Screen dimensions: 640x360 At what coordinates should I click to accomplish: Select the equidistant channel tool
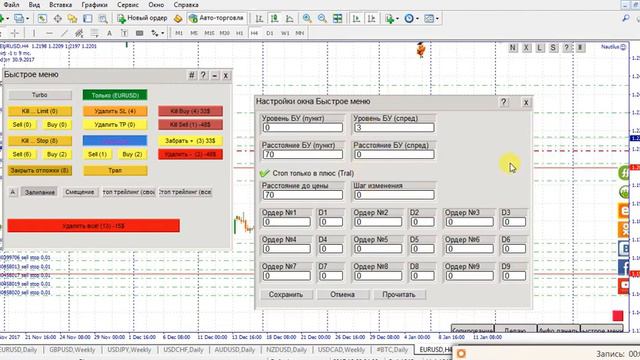[79, 33]
